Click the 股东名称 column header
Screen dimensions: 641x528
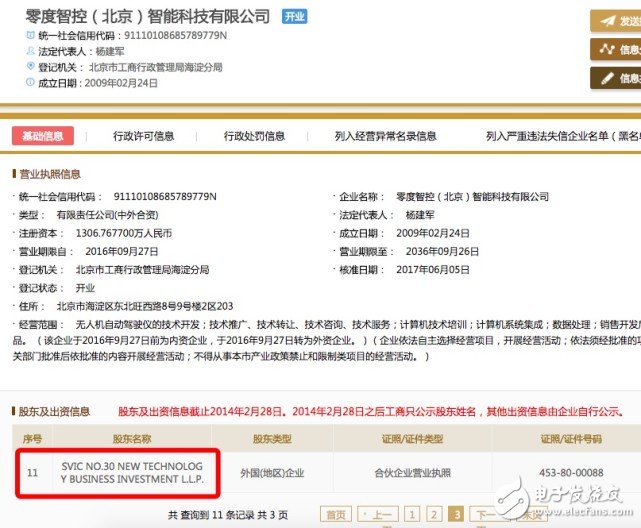tap(132, 439)
